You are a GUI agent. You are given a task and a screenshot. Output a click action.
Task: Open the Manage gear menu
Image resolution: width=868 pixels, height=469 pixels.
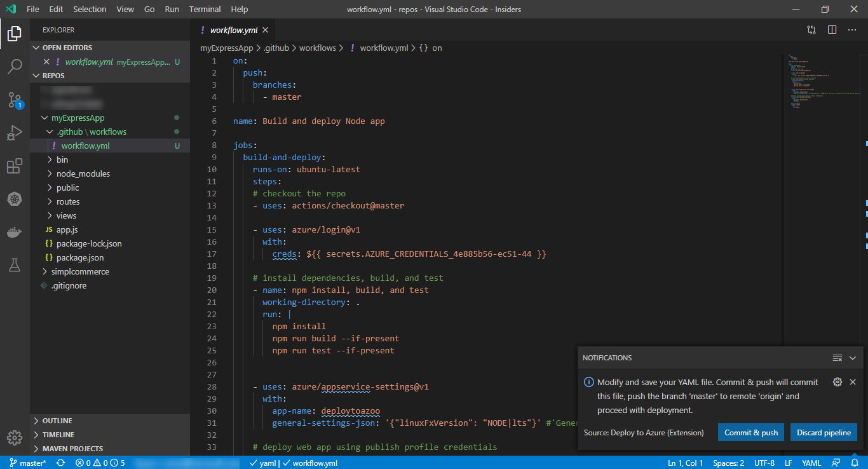[15, 438]
